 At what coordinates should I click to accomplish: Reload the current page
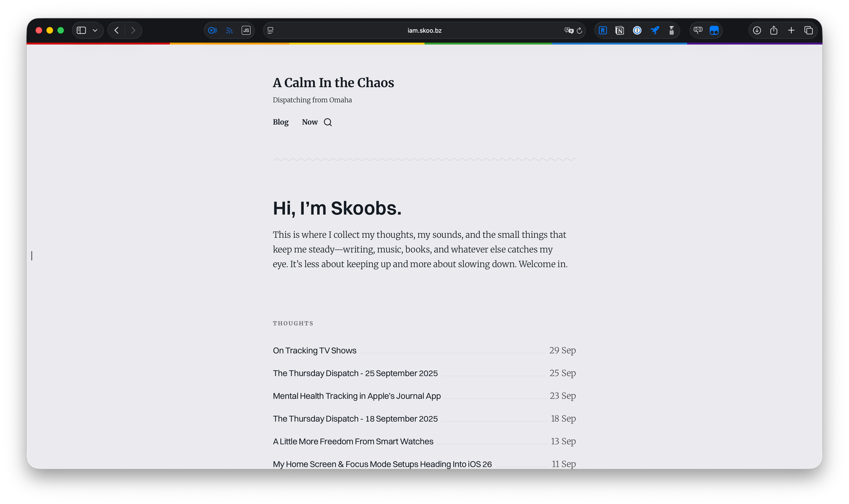580,31
